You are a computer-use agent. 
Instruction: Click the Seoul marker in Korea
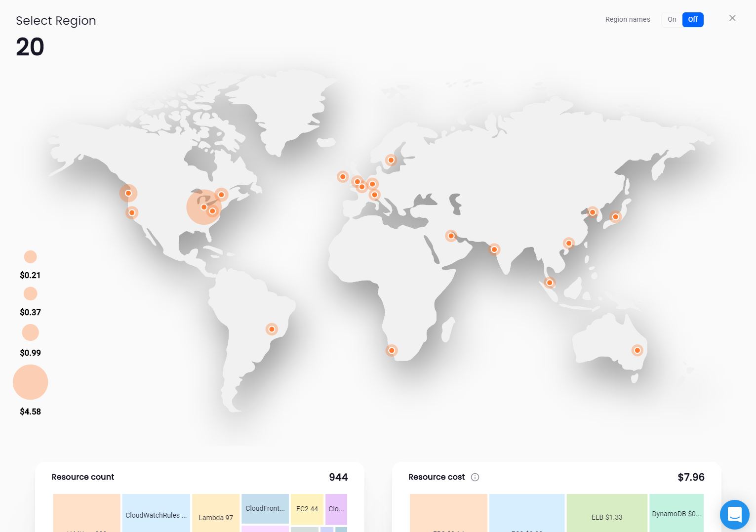click(x=593, y=212)
